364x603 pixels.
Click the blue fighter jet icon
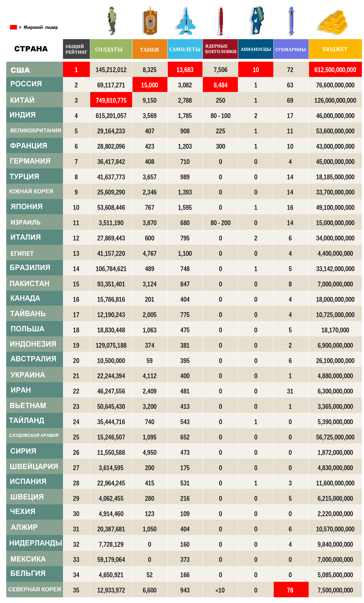pyautogui.click(x=185, y=21)
